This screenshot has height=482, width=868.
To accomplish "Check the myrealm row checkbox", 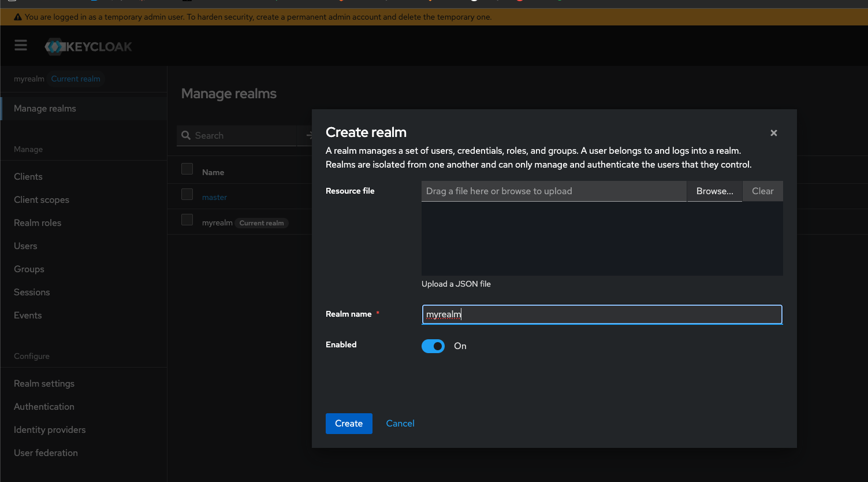I will pos(187,220).
